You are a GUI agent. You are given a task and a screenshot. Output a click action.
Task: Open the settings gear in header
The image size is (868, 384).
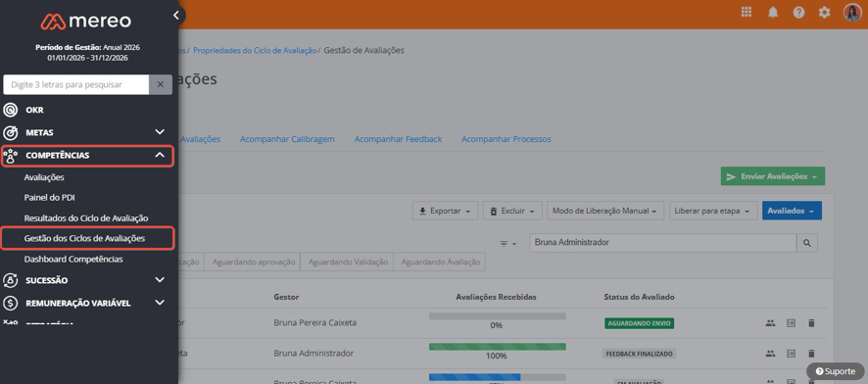click(824, 13)
